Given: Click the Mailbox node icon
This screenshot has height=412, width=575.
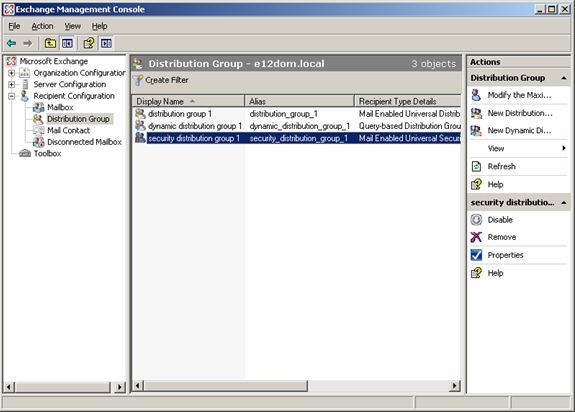Looking at the screenshot, I should (x=39, y=107).
